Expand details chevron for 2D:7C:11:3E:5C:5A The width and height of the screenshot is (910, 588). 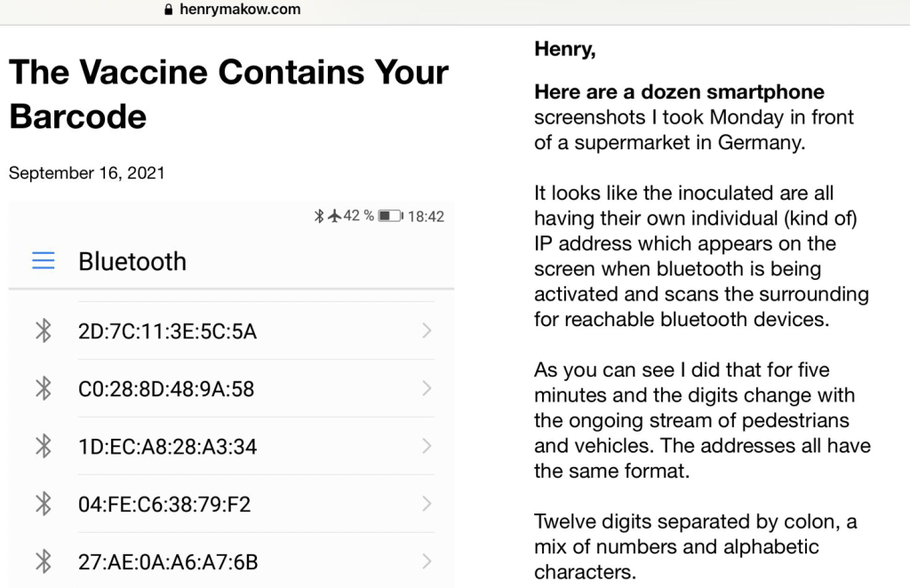[x=427, y=331]
